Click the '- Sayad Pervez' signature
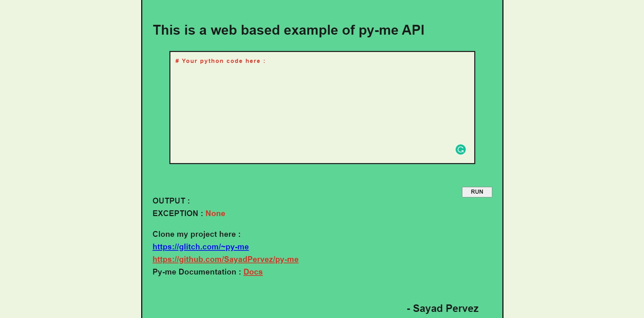 point(442,308)
